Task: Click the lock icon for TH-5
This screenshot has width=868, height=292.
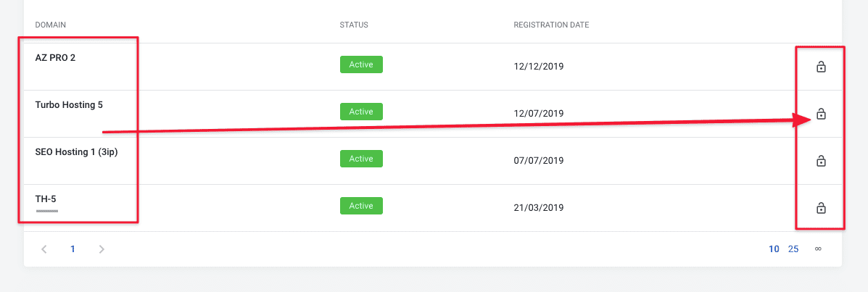Action: pyautogui.click(x=821, y=209)
